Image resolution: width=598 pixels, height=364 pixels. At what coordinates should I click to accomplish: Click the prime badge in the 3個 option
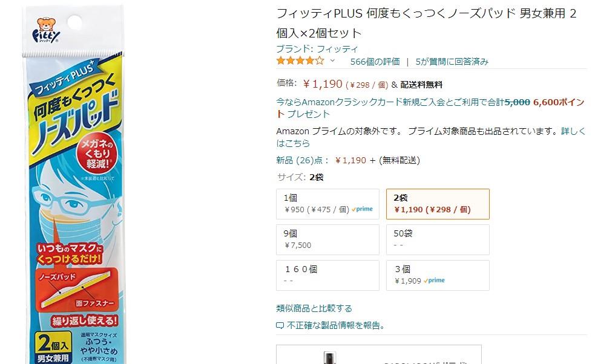click(434, 280)
